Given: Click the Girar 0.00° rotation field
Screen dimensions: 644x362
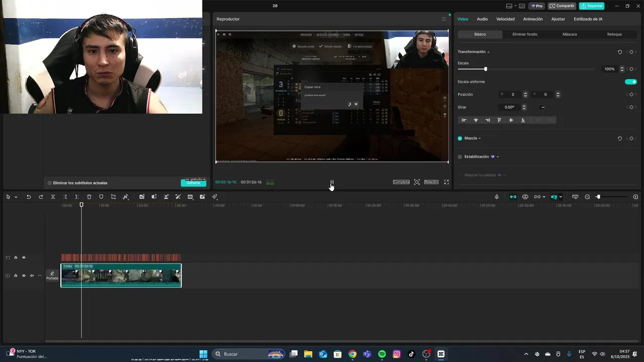Looking at the screenshot, I should point(511,107).
